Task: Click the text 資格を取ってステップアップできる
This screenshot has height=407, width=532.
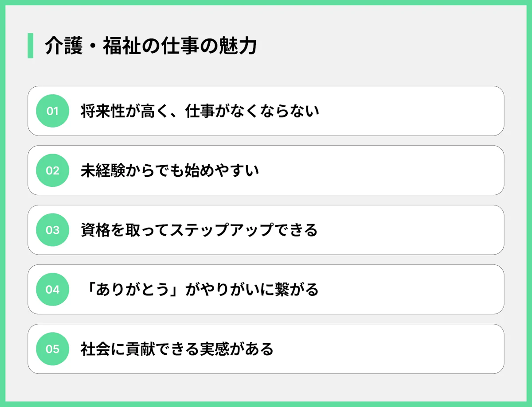Action: [199, 230]
